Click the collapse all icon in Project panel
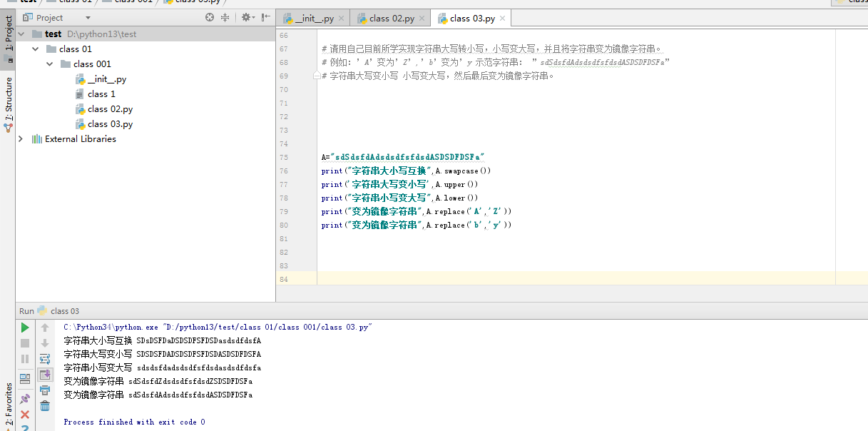Screen dimensions: 868x431 [x=225, y=18]
